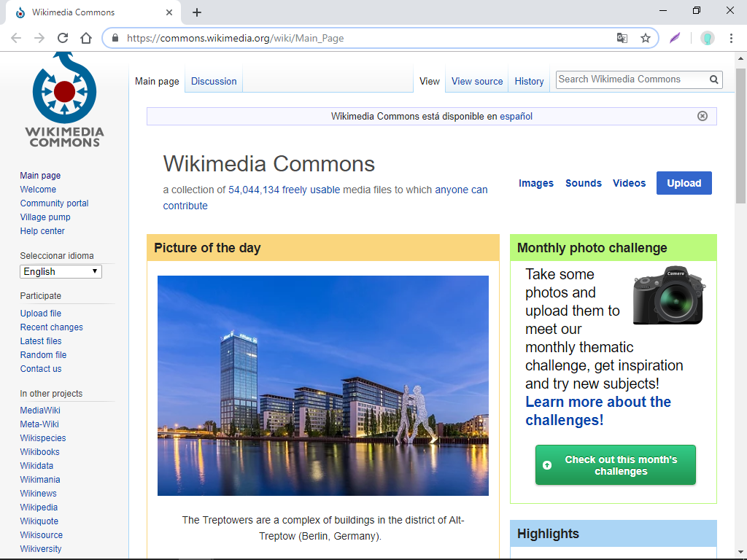Viewport: 747px width, 560px height.
Task: Open the Sounds link
Action: click(583, 183)
